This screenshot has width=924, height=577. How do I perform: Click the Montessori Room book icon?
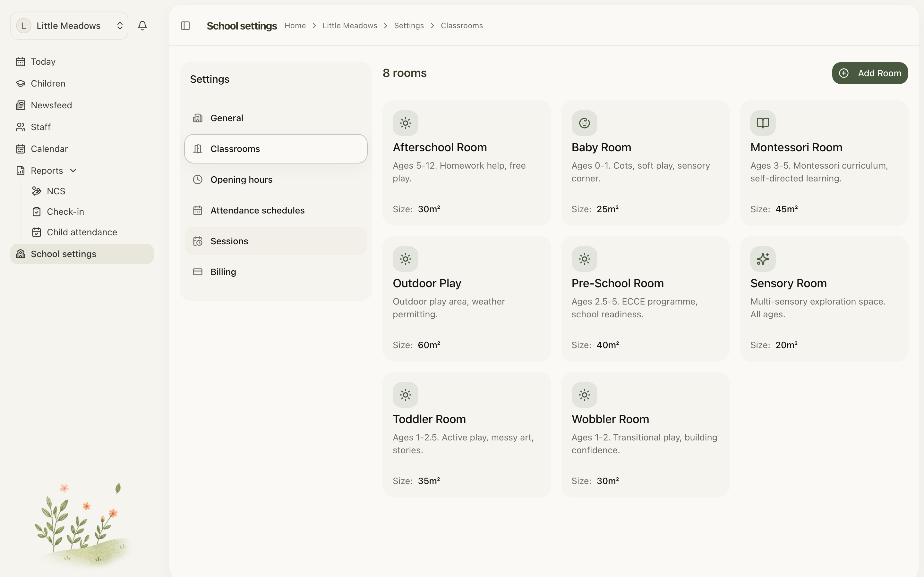763,123
